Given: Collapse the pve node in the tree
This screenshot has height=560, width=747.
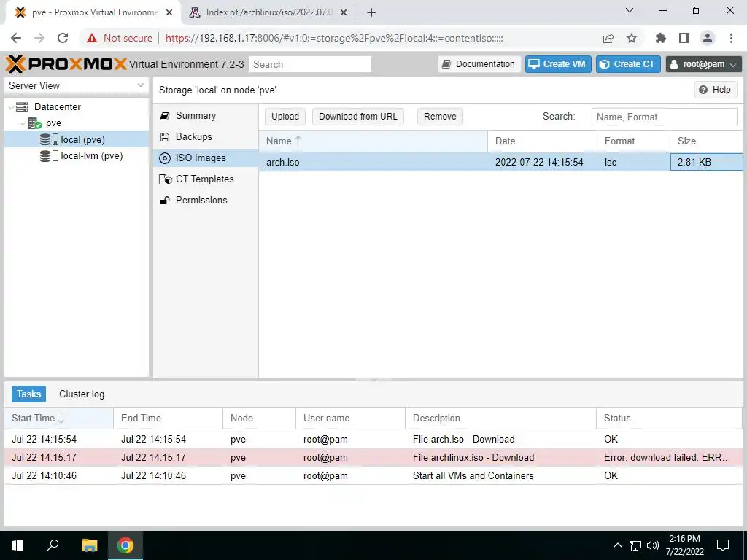Looking at the screenshot, I should [x=23, y=123].
